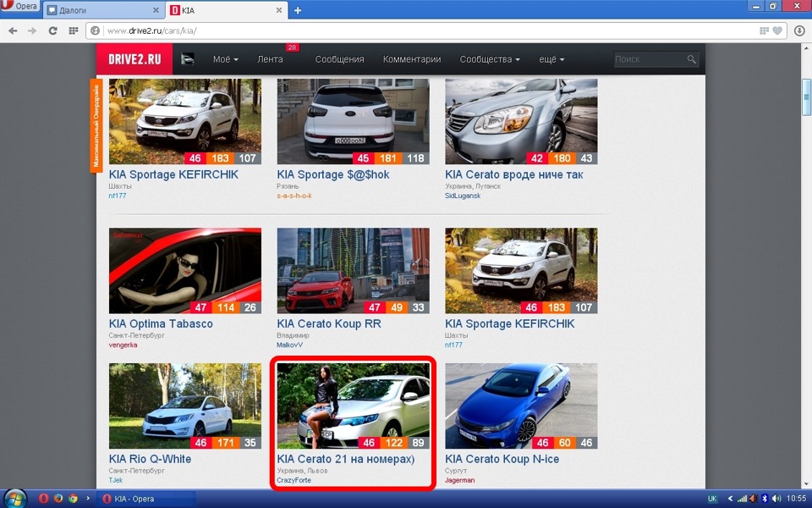Image resolution: width=812 pixels, height=508 pixels.
Task: Close the KIA tab
Action: tap(278, 10)
